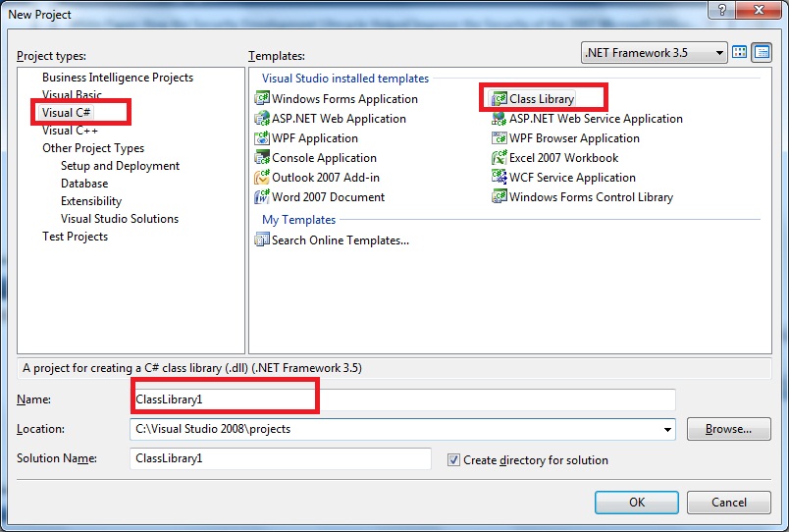Viewport: 789px width, 532px height.
Task: Click the Browse... button for location
Action: click(x=728, y=429)
